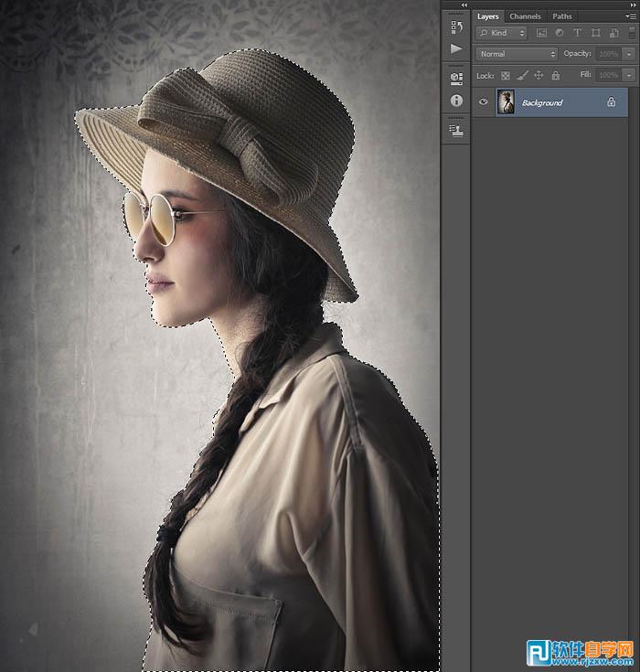
Task: Switch to the Channels tab
Action: [525, 16]
